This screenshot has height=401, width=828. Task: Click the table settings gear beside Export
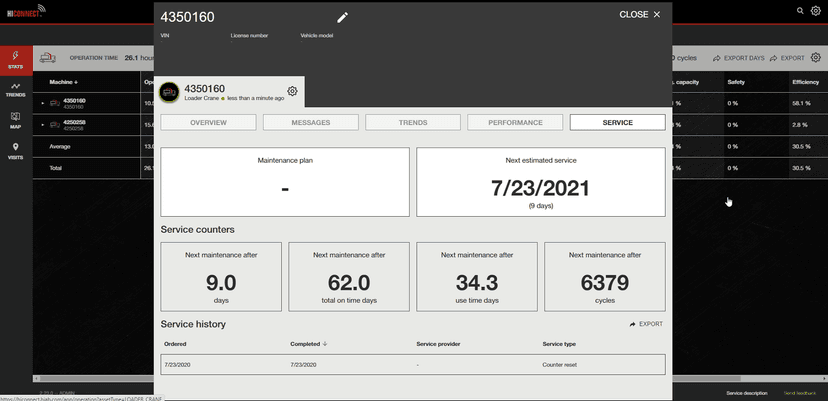(x=816, y=58)
